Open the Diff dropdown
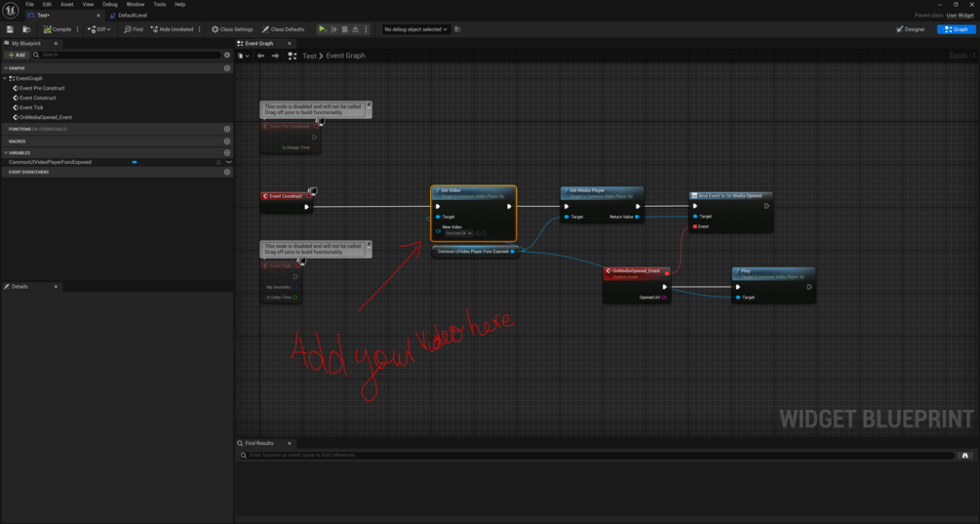 click(99, 29)
